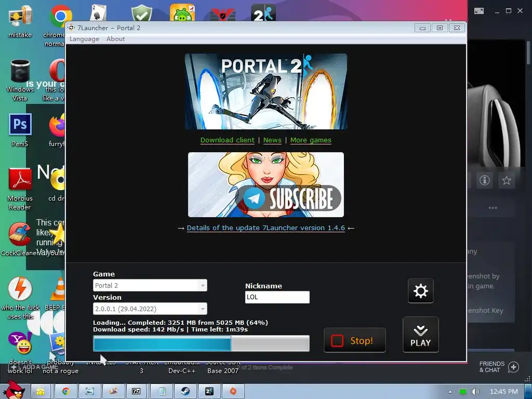Screen dimensions: 532x399
Task: Open the More games link
Action: (311, 140)
